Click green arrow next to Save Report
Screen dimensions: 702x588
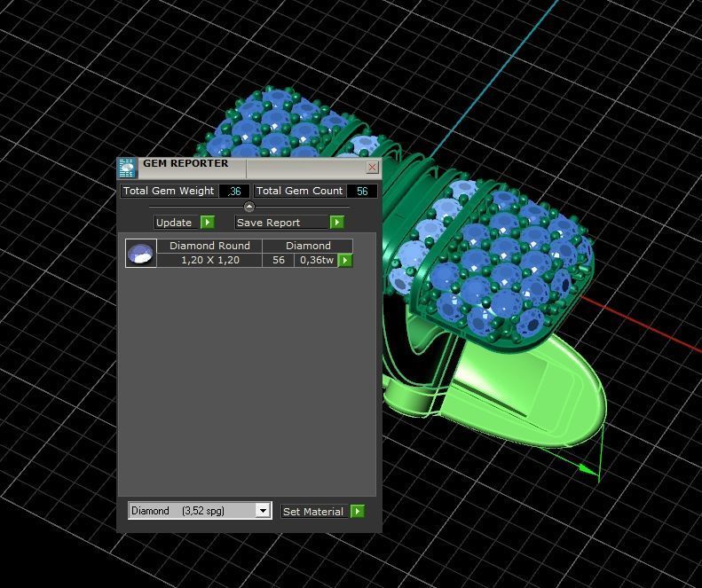coord(336,223)
